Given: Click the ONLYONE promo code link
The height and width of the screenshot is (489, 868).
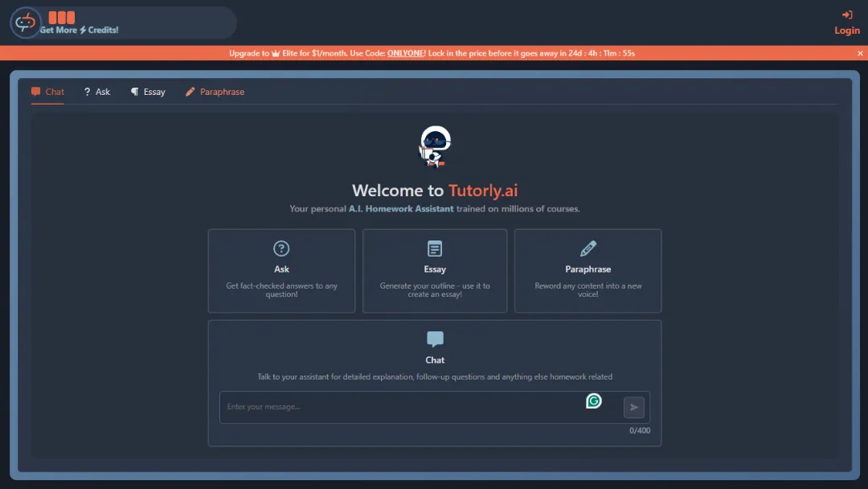Looking at the screenshot, I should click(406, 53).
